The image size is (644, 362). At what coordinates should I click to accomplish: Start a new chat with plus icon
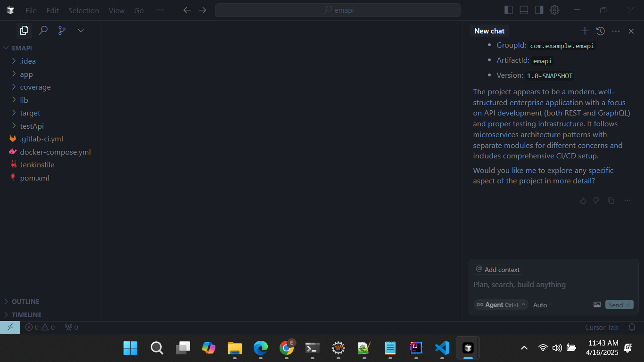click(x=585, y=31)
